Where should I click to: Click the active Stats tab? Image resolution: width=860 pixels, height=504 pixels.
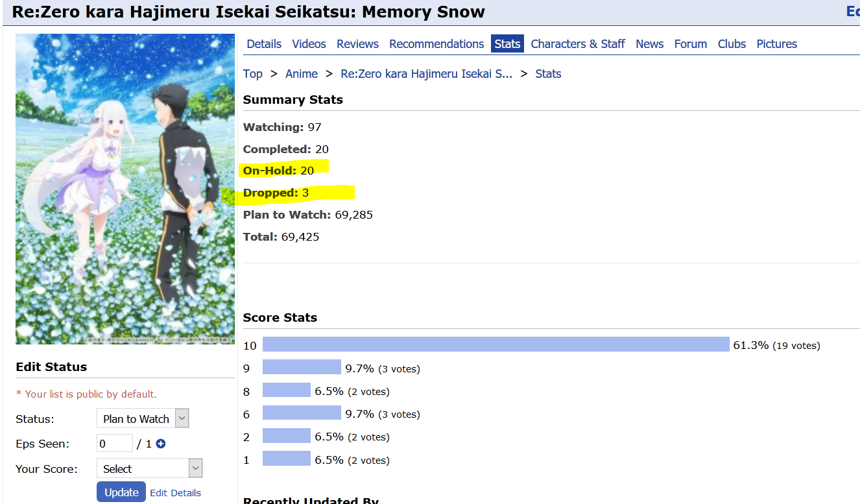point(507,44)
